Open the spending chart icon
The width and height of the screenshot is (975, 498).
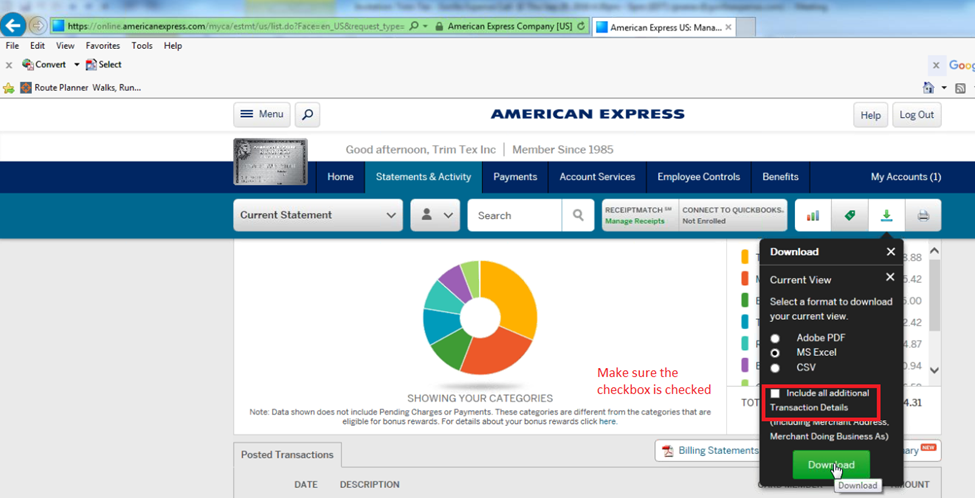[813, 215]
